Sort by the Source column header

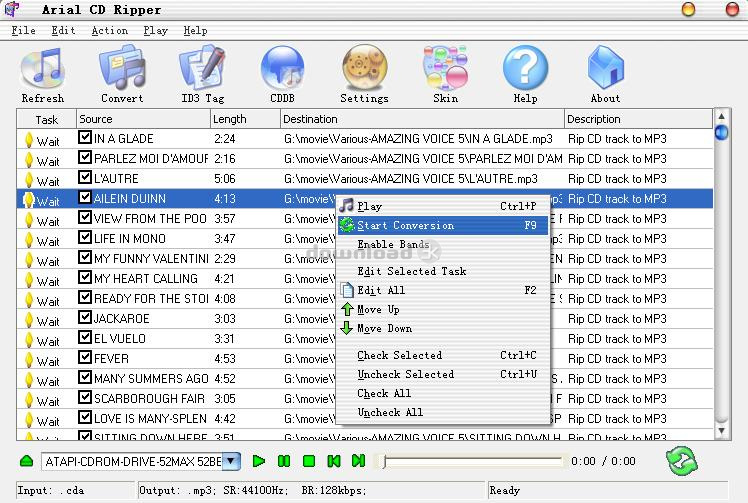click(x=143, y=119)
